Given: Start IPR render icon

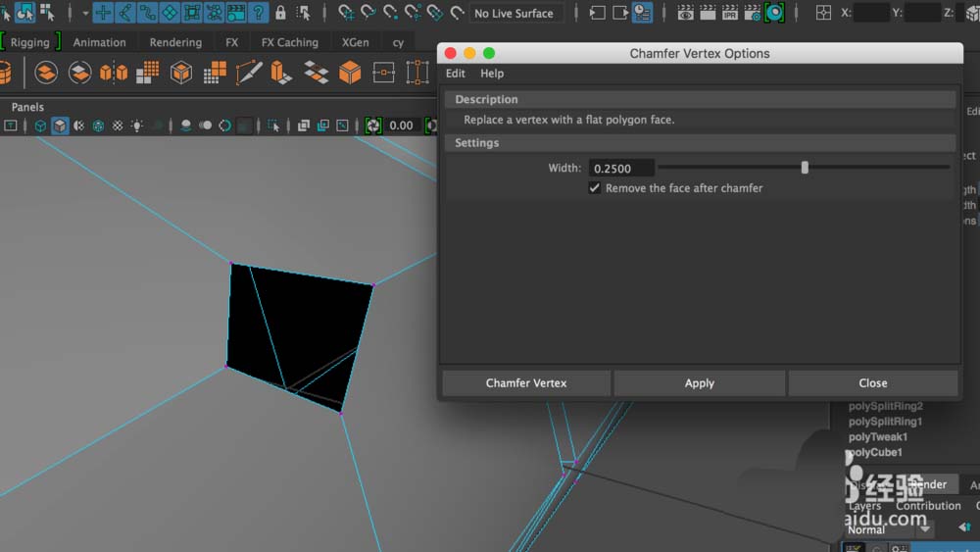Looking at the screenshot, I should [x=730, y=13].
